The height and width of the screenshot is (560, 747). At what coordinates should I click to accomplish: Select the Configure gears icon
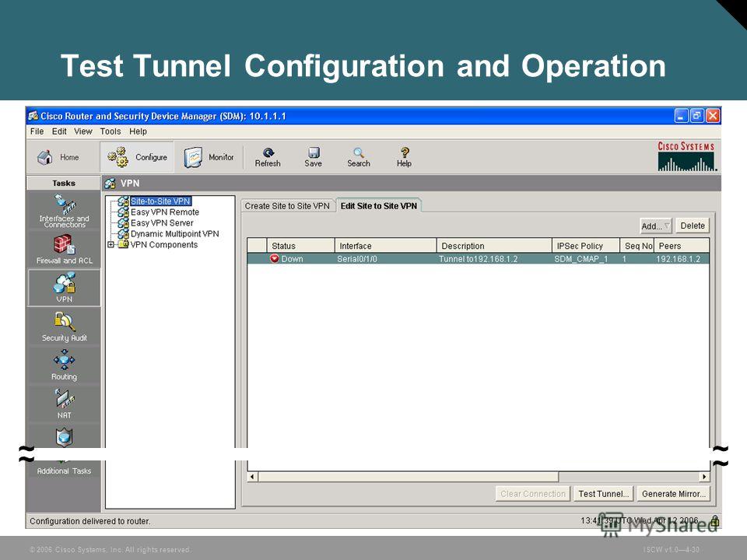click(x=117, y=157)
